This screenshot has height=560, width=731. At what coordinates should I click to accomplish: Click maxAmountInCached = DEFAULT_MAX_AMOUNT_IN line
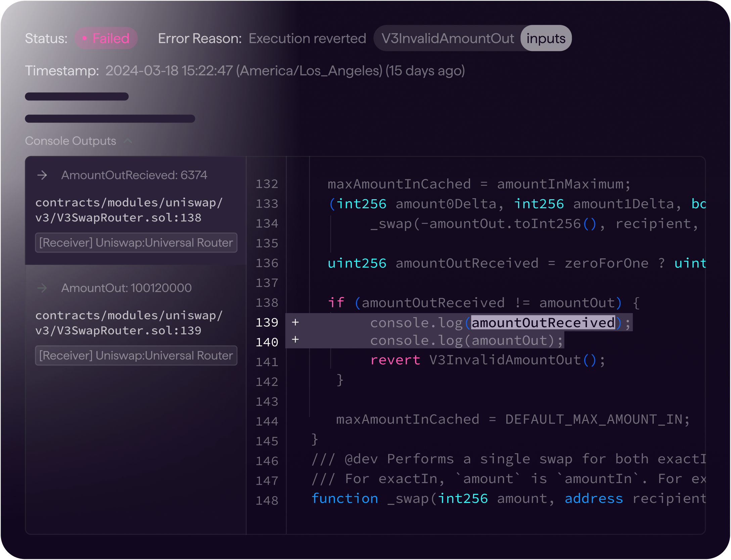[x=513, y=419]
